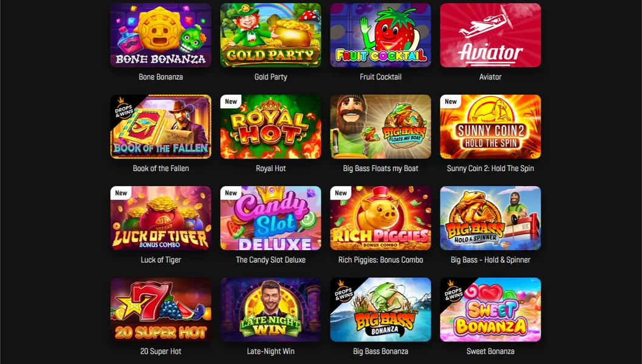Open Big Bass Floats my Boat tile
Screen dimensions: 642x364
[380, 127]
